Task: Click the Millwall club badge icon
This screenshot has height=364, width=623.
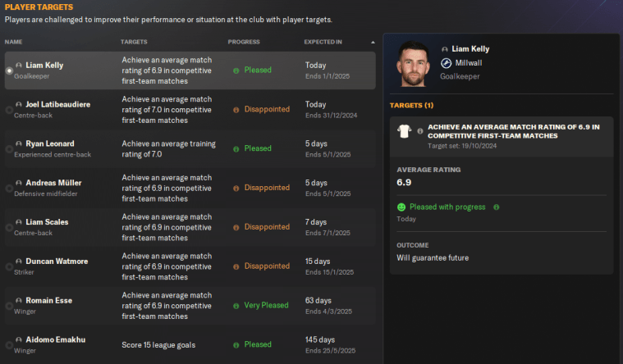Action: coord(446,62)
